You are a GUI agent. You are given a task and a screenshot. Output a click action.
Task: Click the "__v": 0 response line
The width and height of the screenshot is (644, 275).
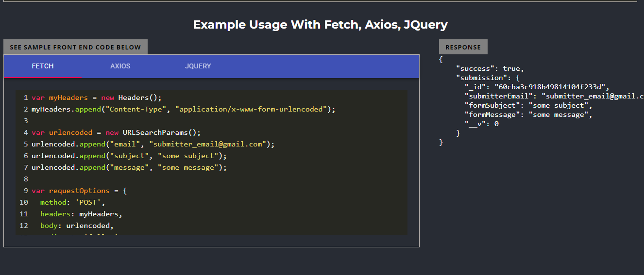pyautogui.click(x=481, y=124)
